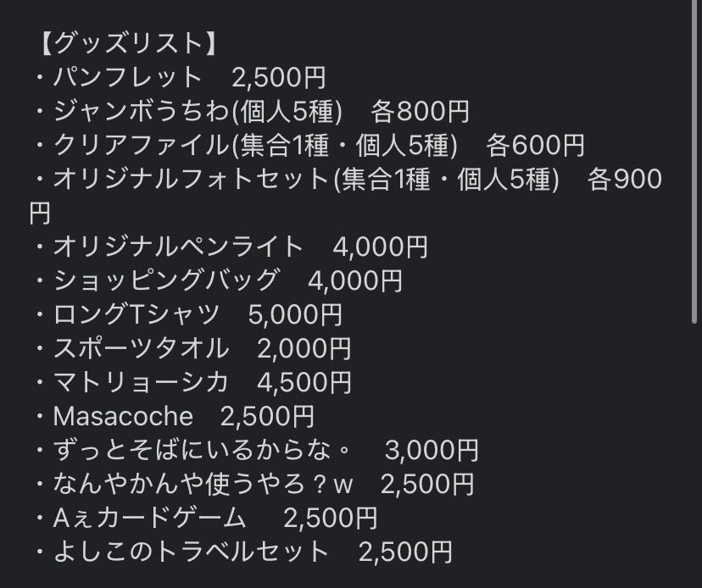Click the 各900 price text
The height and width of the screenshot is (588, 702).
(625, 180)
